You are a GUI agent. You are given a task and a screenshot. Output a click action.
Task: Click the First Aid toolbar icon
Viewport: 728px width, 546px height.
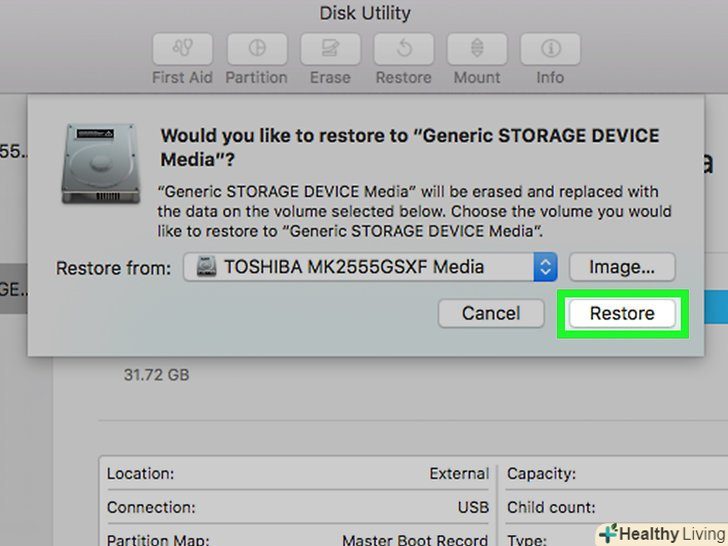(x=181, y=49)
